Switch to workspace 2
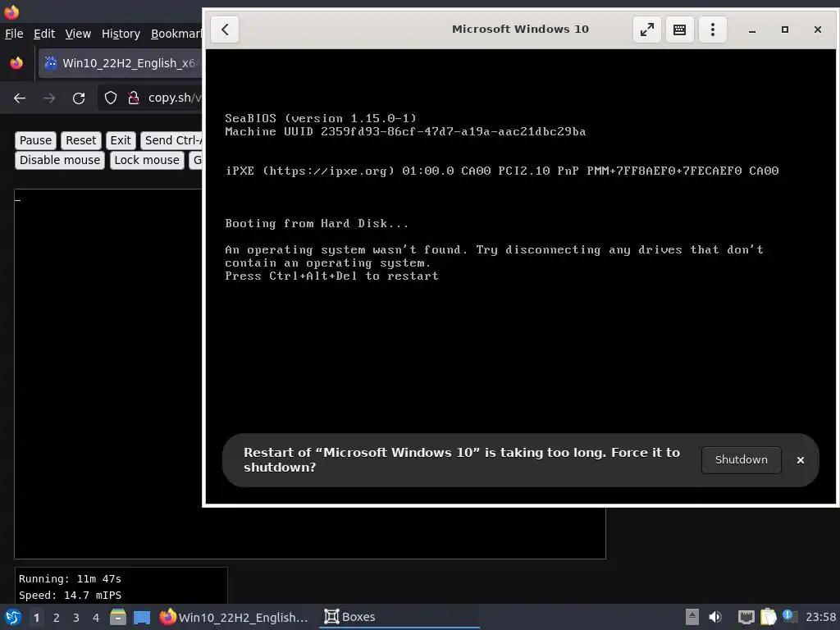 click(x=57, y=618)
